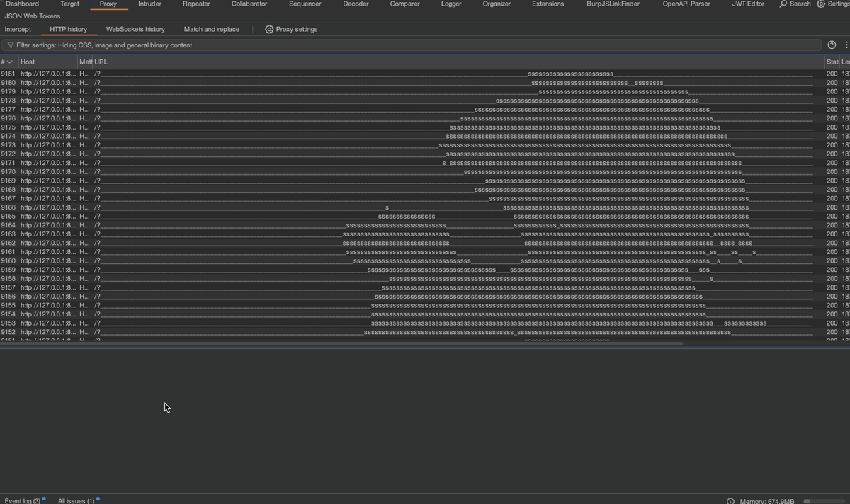
Task: Open the three-dot options menu by filter bar
Action: (x=846, y=45)
